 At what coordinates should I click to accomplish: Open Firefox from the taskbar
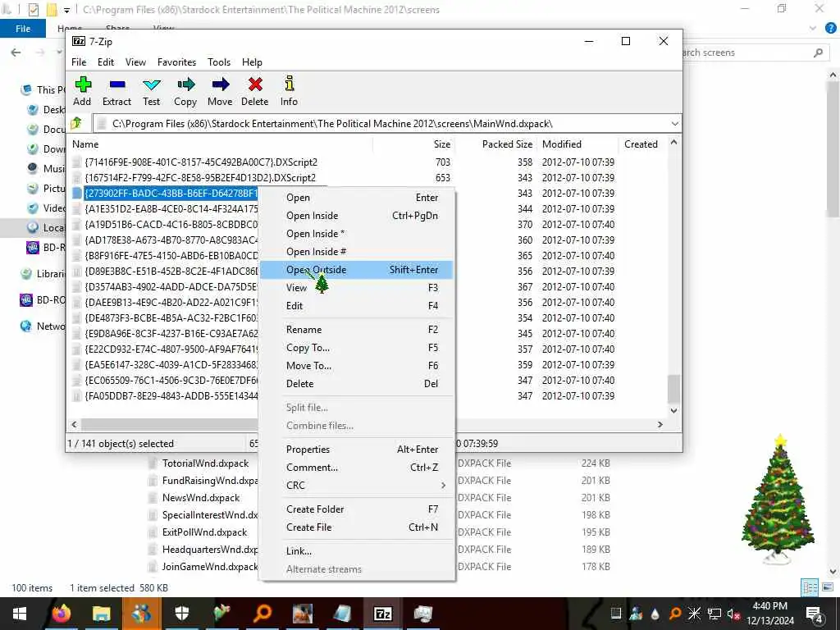61,614
